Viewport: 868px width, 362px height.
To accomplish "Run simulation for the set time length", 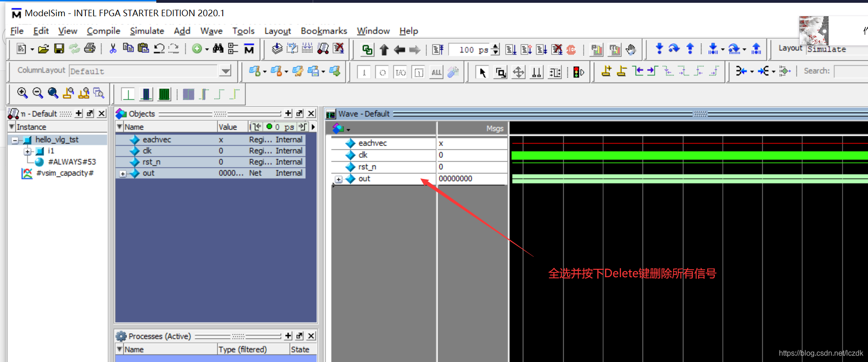I will click(511, 50).
